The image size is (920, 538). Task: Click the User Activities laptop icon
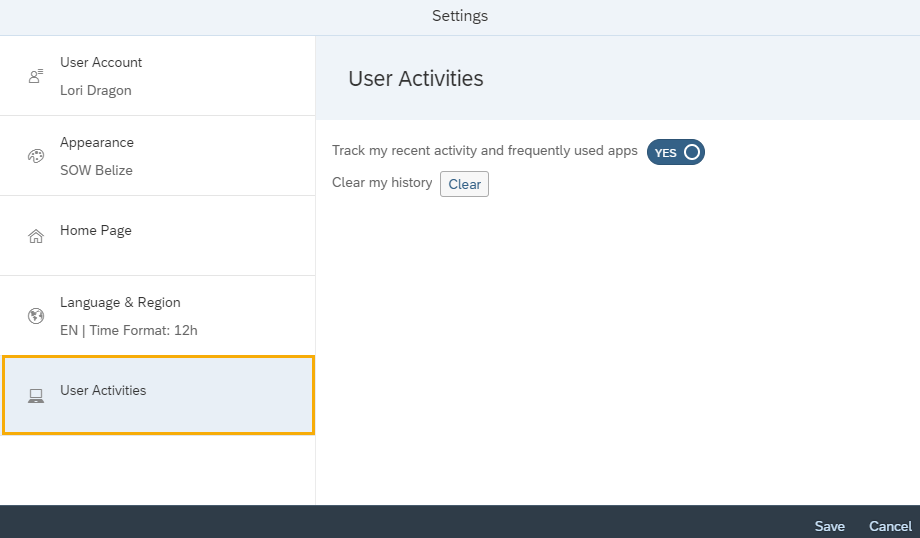click(x=36, y=396)
